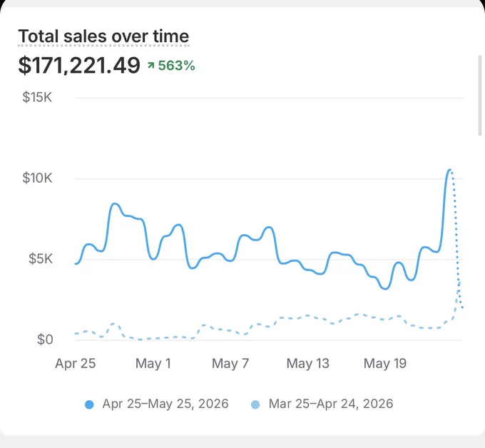Click the $0 y-axis label

point(45,340)
